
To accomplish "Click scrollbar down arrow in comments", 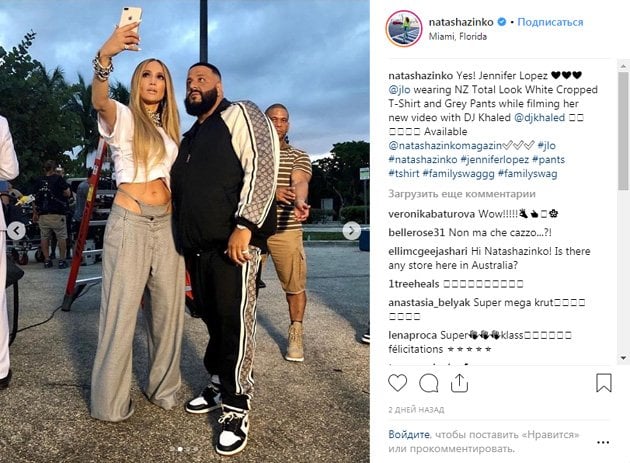I will click(623, 357).
